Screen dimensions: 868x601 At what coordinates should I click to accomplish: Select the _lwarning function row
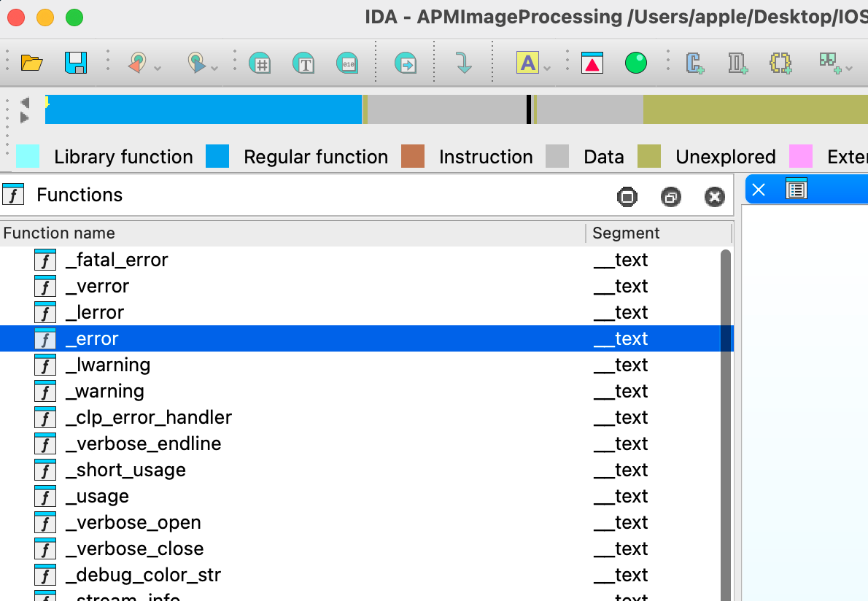point(360,365)
